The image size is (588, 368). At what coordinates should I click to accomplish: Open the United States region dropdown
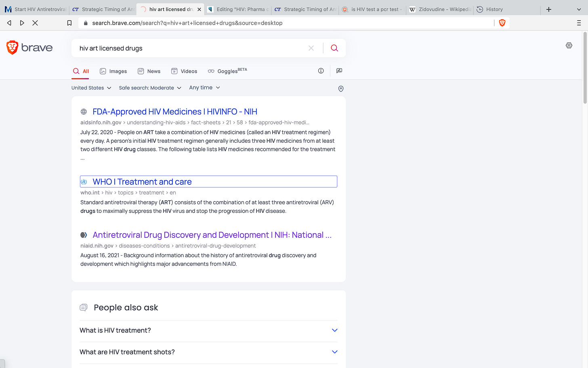[x=91, y=88]
